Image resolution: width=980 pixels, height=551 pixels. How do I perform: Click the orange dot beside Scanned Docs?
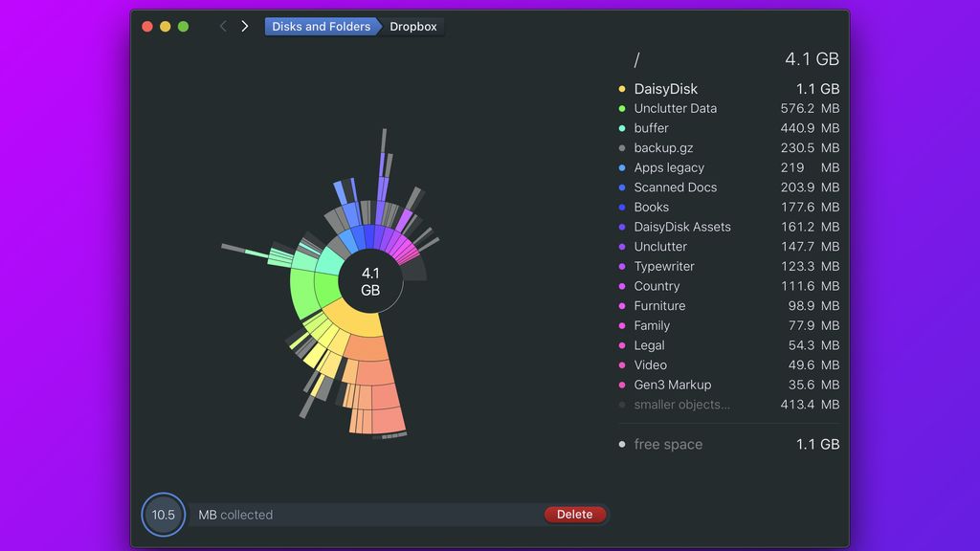pyautogui.click(x=622, y=187)
